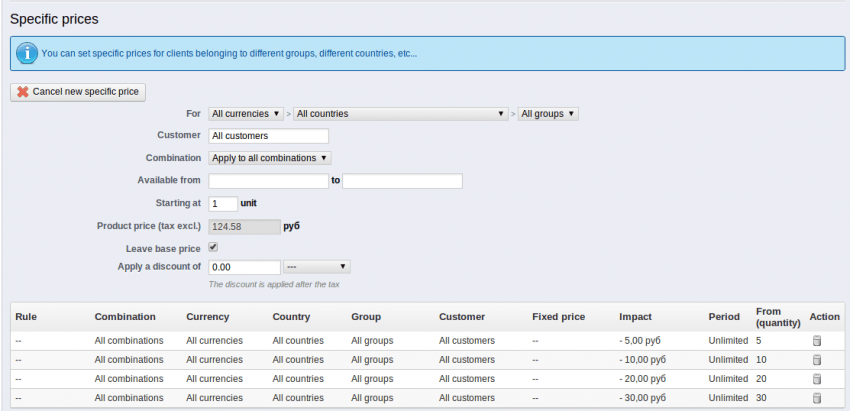Click the quantity value 20 in the table
Image resolution: width=850 pixels, height=411 pixels.
(x=761, y=379)
